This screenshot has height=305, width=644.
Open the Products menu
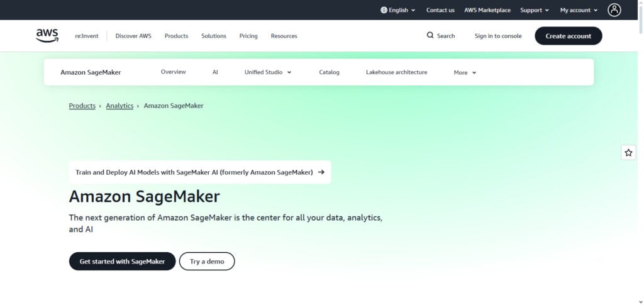click(176, 36)
